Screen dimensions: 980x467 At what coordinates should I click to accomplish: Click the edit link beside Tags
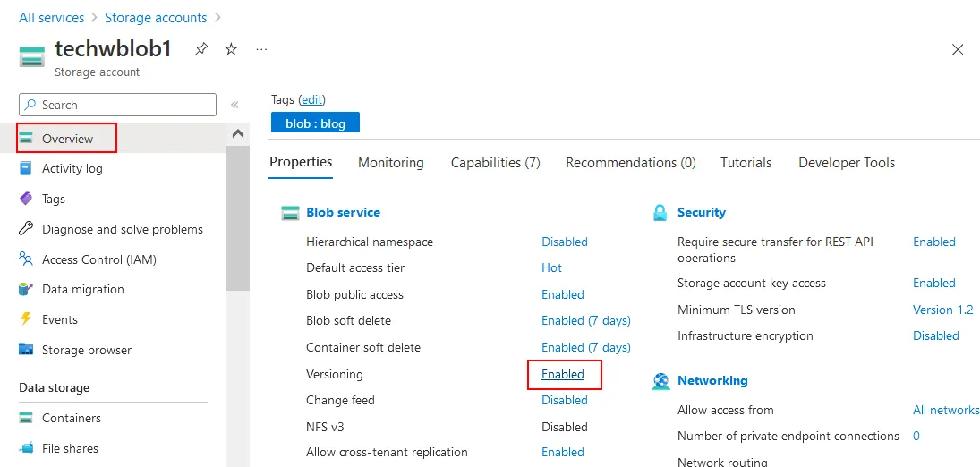[311, 99]
